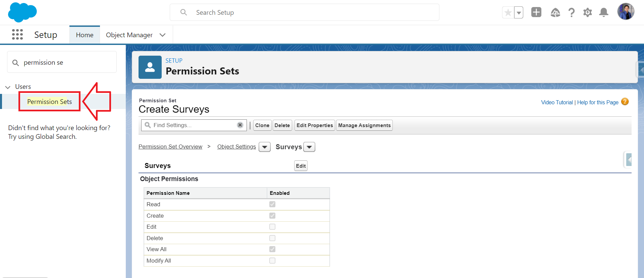This screenshot has height=278, width=644.
Task: Click the magnifier icon in Find Settings
Action: click(x=148, y=125)
